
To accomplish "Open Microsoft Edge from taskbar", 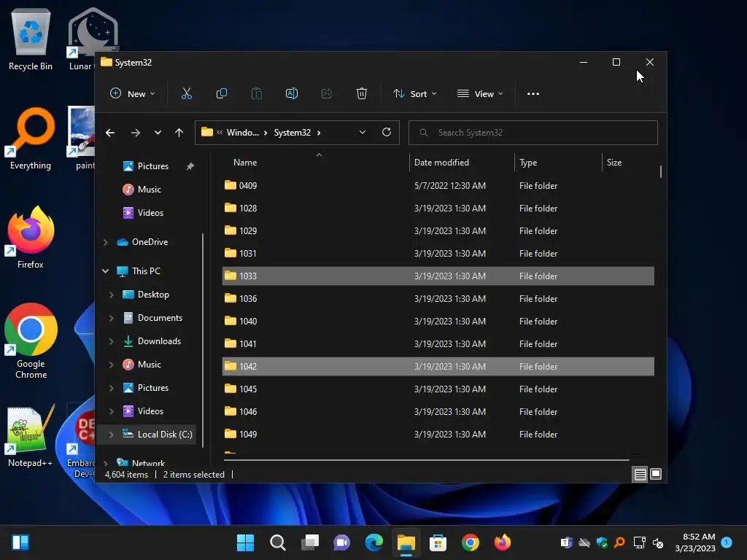I will [x=374, y=542].
